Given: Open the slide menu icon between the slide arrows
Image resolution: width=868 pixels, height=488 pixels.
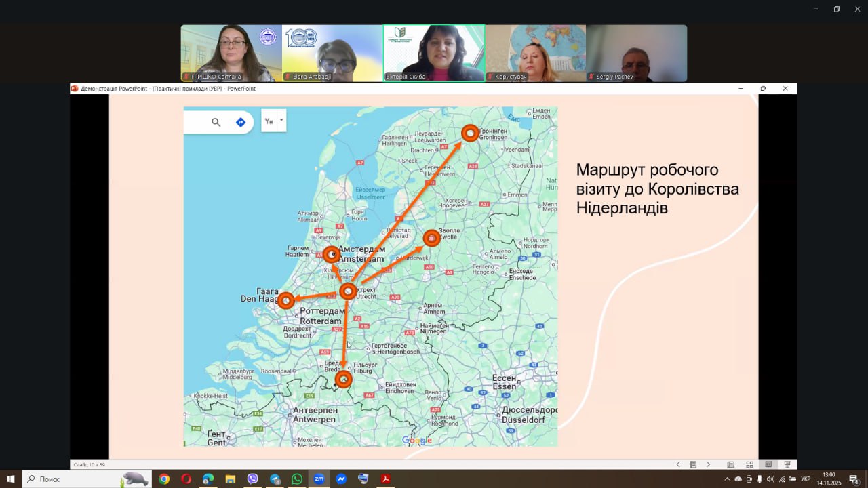Looking at the screenshot, I should (x=693, y=464).
